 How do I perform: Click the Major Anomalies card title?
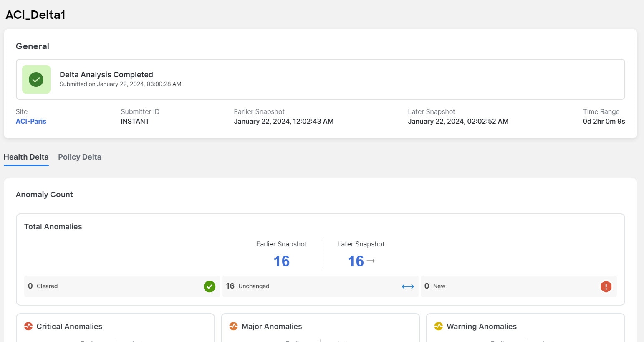click(x=272, y=327)
